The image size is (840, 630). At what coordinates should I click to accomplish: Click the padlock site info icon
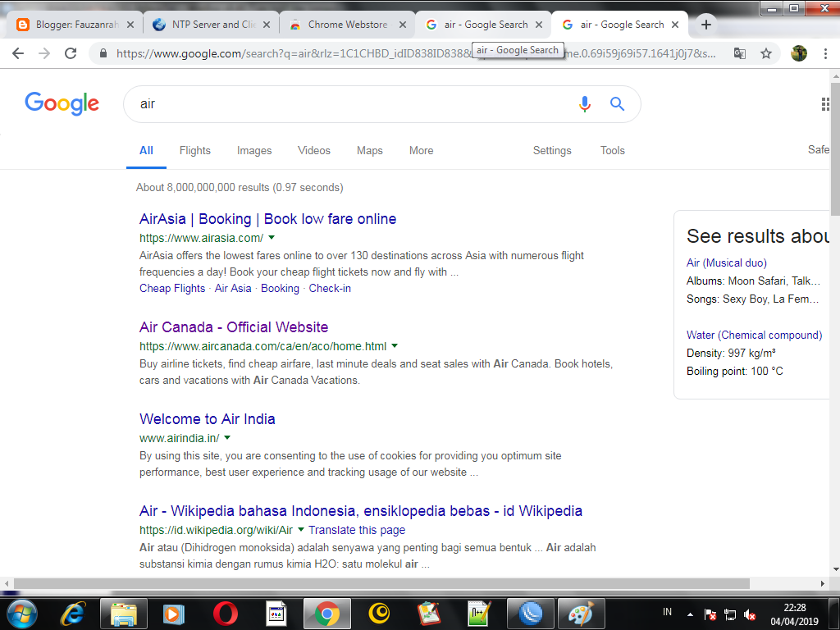click(103, 53)
